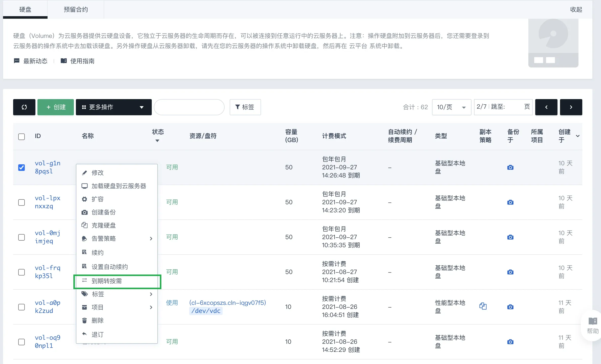Expand the 项目 submenu
The height and width of the screenshot is (364, 601).
click(117, 307)
